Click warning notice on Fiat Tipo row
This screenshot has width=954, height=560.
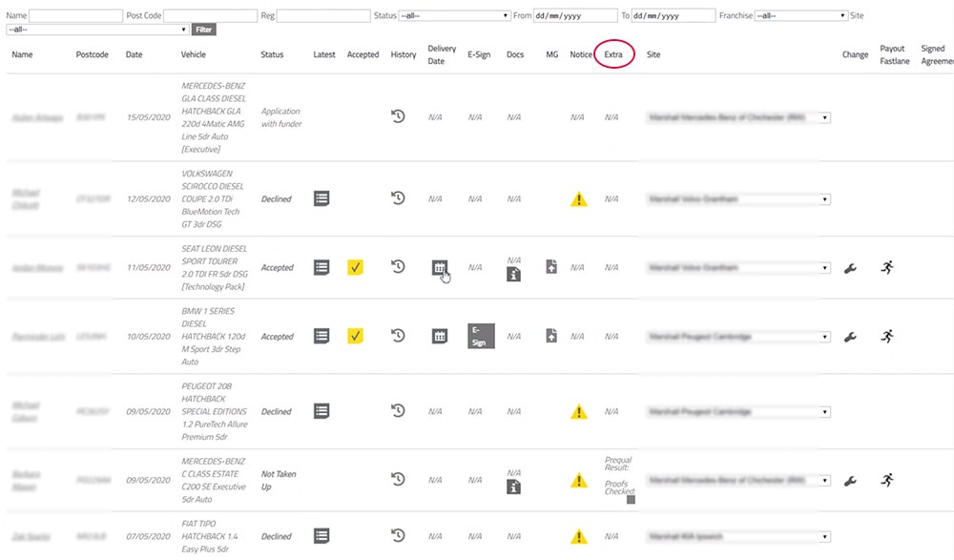(x=579, y=536)
